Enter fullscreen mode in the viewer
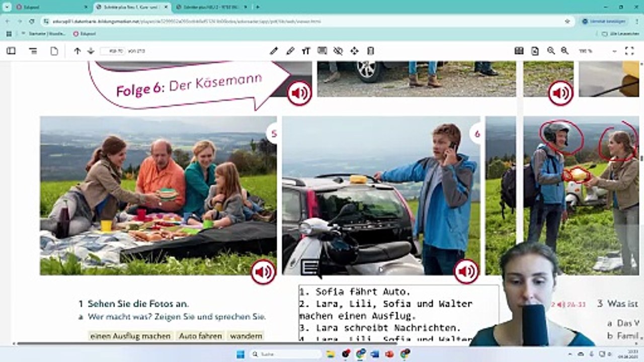This screenshot has width=644, height=362. click(x=629, y=51)
